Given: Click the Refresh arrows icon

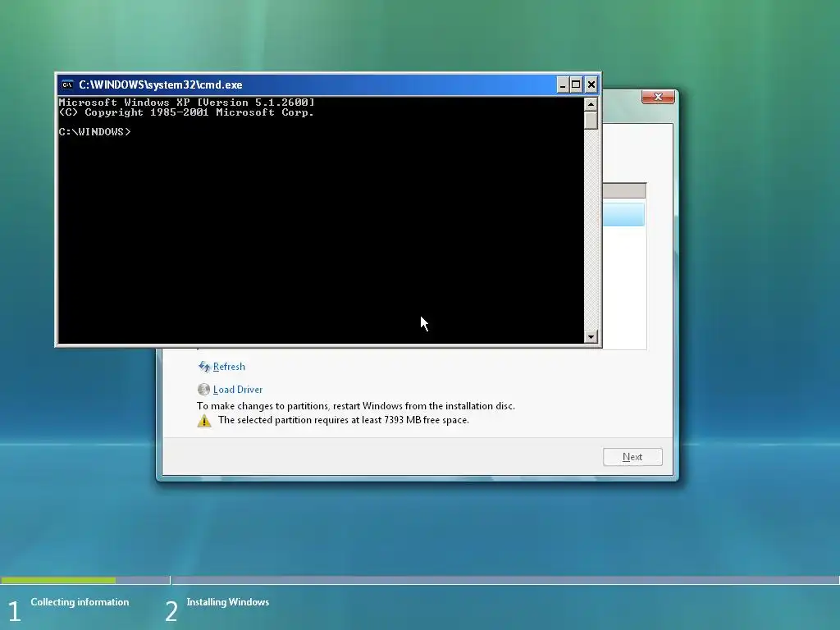Looking at the screenshot, I should [204, 367].
